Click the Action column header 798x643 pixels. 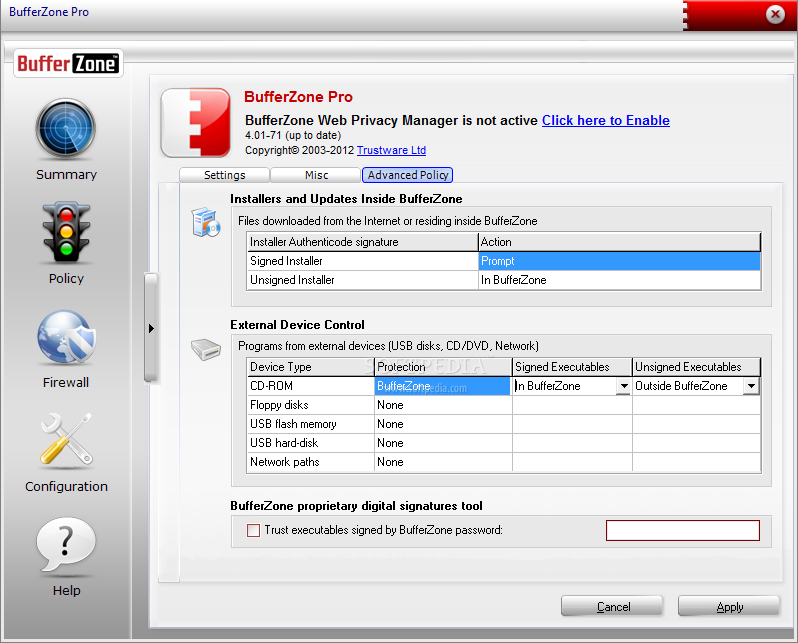619,242
